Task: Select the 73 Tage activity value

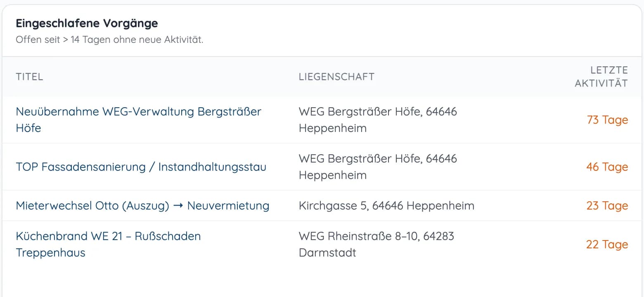Action: (x=607, y=120)
